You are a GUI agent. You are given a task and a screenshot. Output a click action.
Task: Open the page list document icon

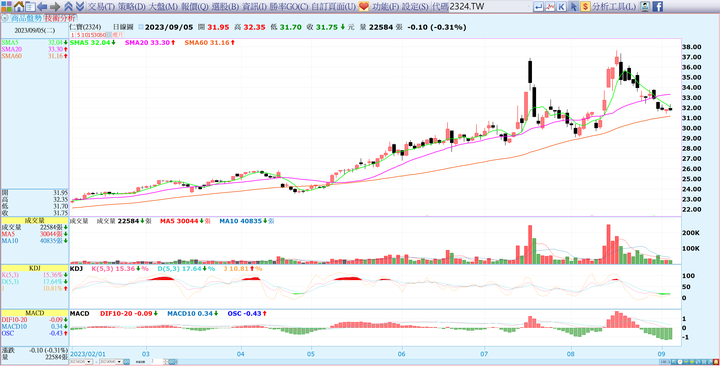click(x=30, y=6)
